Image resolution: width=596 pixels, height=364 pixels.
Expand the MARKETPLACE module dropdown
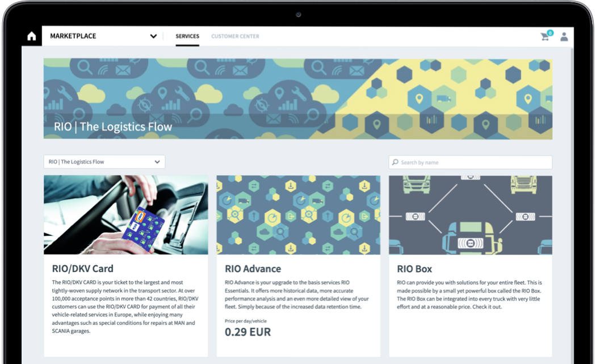coord(154,36)
